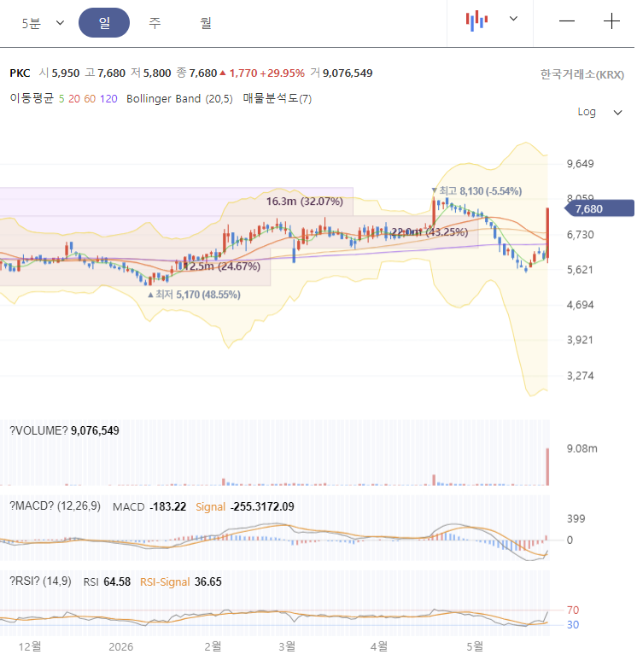
Task: Click the RSI 30 oversold level label
Action: click(573, 625)
